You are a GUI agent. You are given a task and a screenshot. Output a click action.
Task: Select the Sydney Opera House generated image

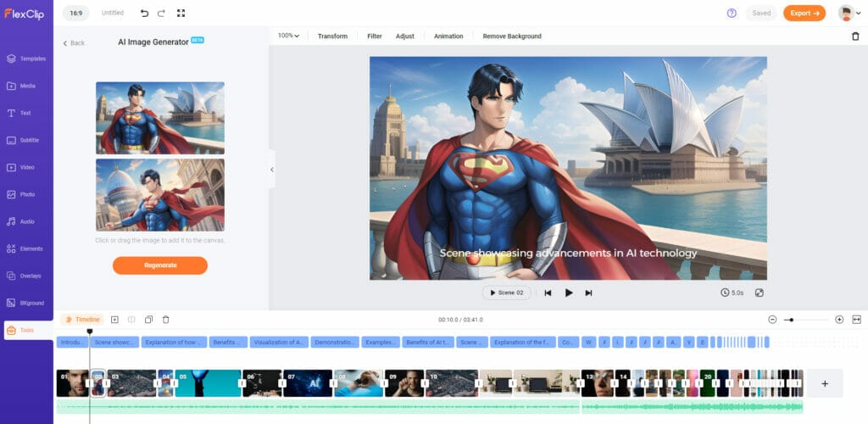[x=160, y=118]
